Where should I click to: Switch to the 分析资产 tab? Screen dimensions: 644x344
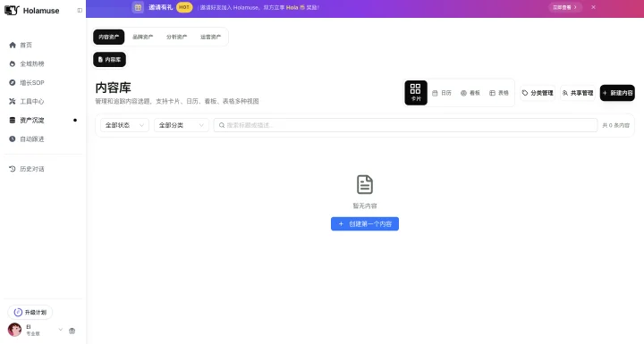point(176,37)
